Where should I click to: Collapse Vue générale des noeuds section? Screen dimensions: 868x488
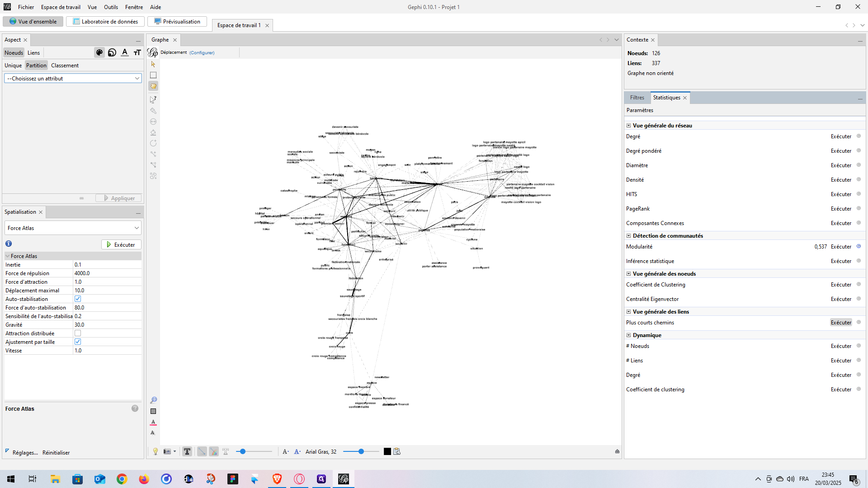(x=628, y=274)
